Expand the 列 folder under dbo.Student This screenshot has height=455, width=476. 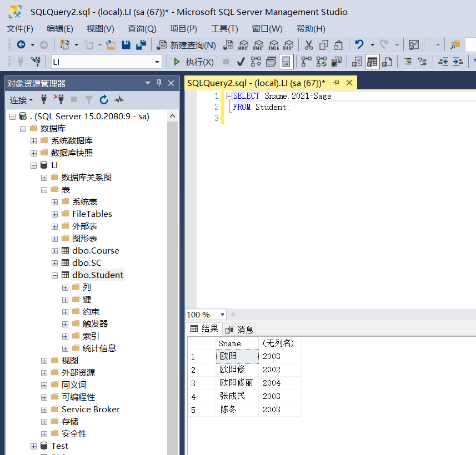click(66, 287)
